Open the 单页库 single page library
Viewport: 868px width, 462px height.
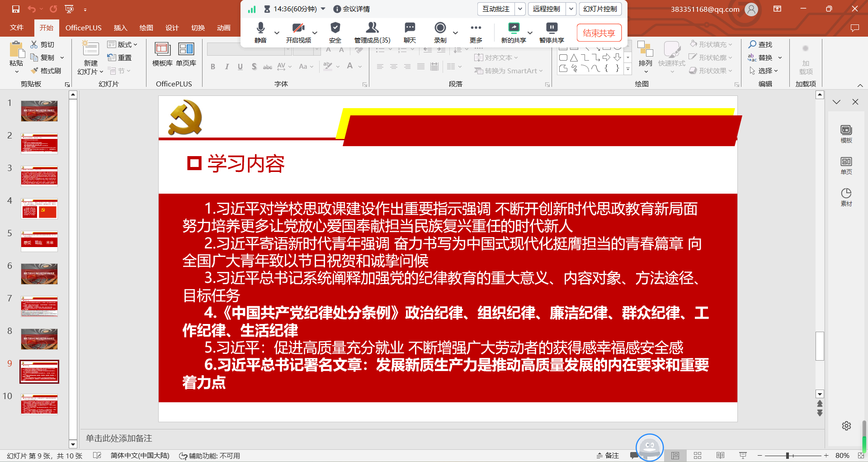tap(186, 49)
